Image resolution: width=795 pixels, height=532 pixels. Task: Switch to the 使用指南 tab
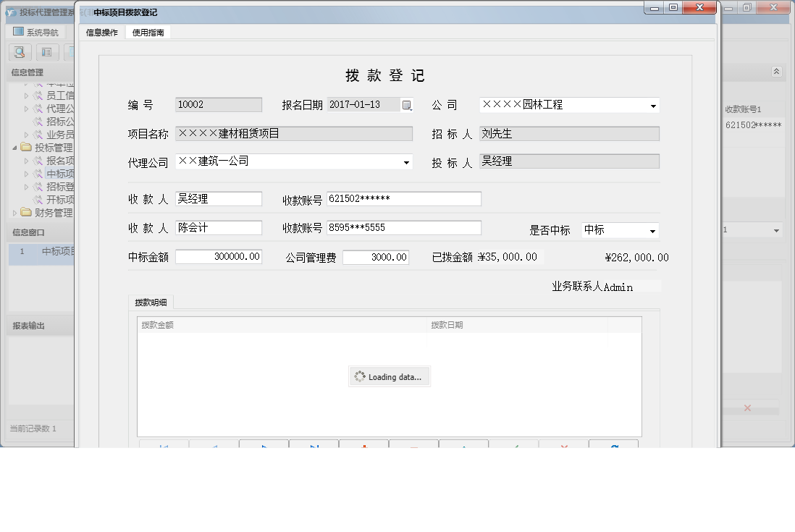pos(147,32)
